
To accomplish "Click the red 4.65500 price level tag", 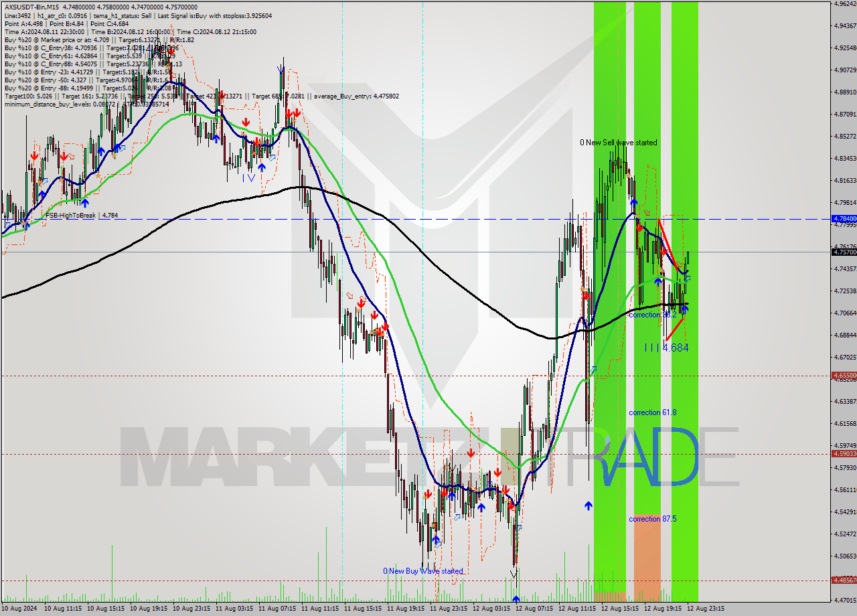I will click(x=844, y=376).
